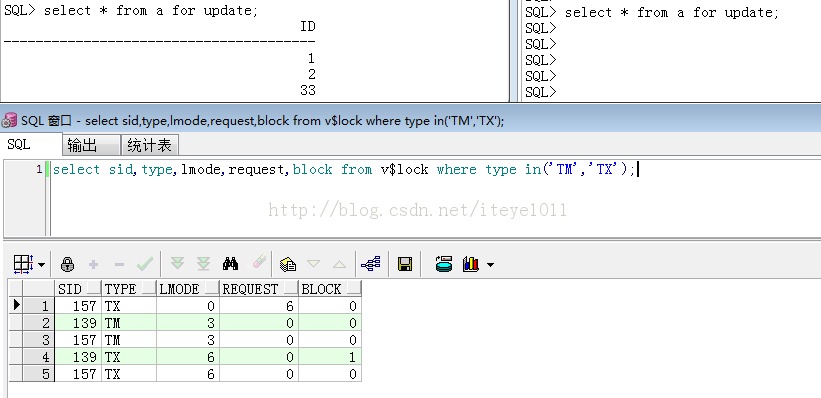
Task: Click the export query results icon
Action: [287, 264]
